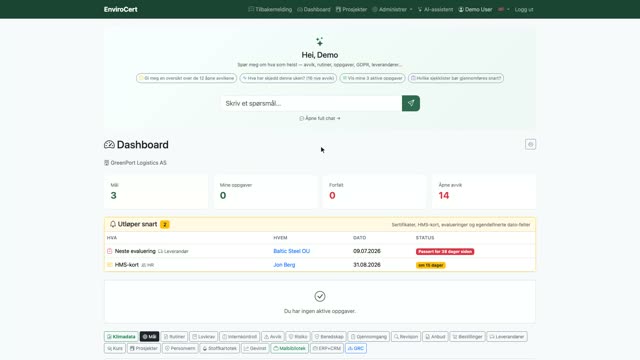Open dashboard settings gear icon

coord(530,144)
